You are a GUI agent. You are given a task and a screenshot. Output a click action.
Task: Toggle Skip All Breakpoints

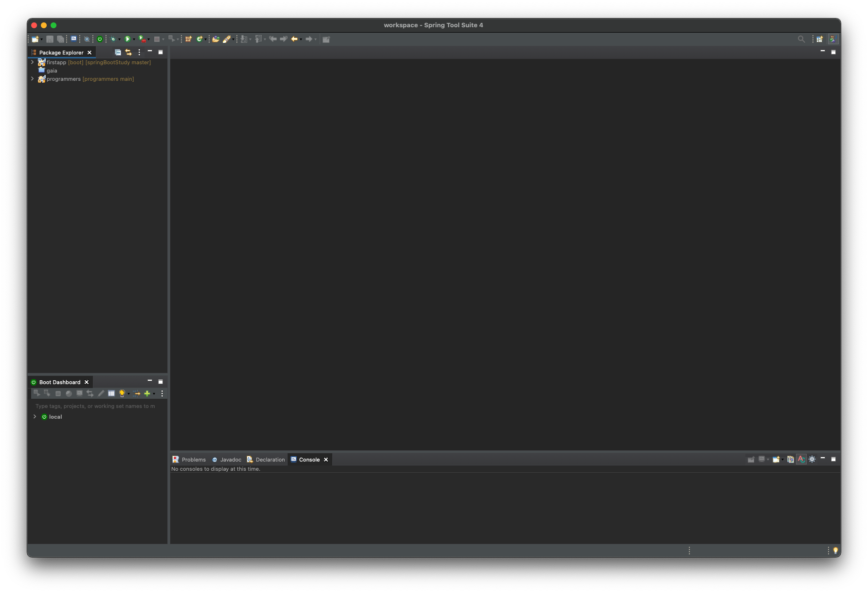click(87, 39)
